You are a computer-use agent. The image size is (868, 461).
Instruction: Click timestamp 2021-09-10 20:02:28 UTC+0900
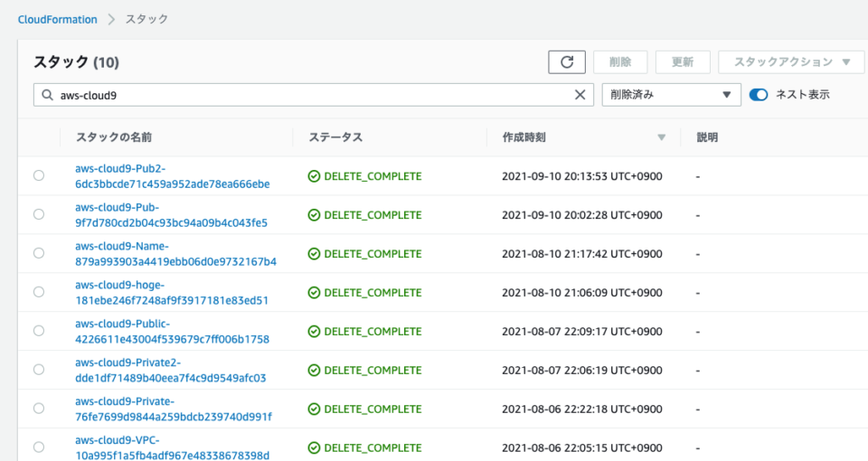point(581,215)
